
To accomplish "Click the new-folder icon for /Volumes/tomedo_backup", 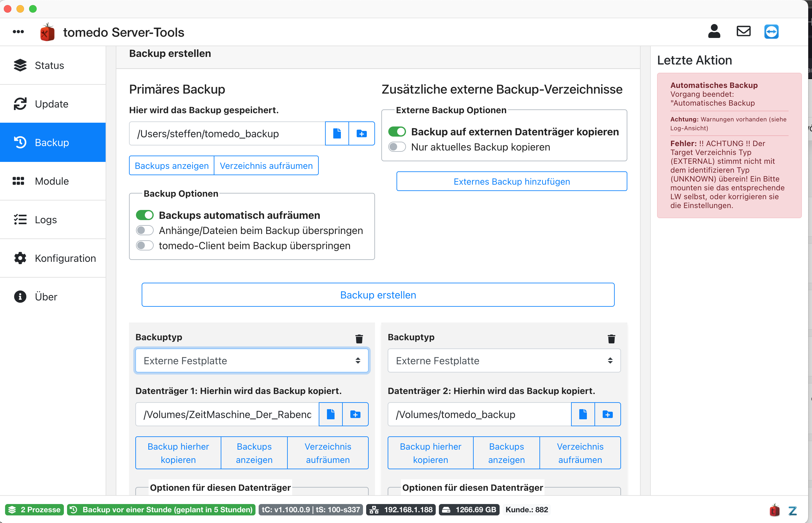I will [607, 414].
